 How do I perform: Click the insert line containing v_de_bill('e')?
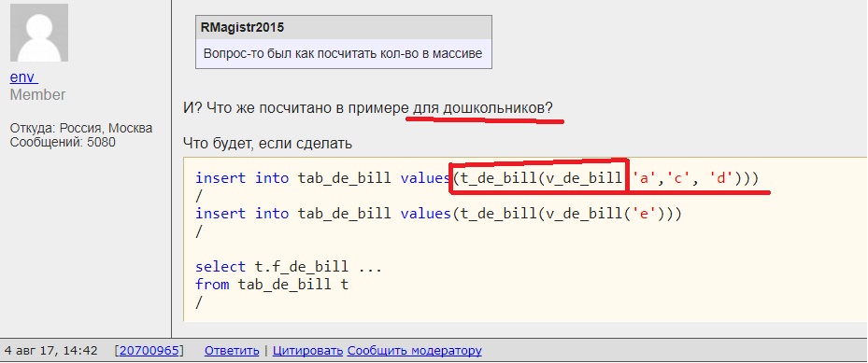point(438,214)
